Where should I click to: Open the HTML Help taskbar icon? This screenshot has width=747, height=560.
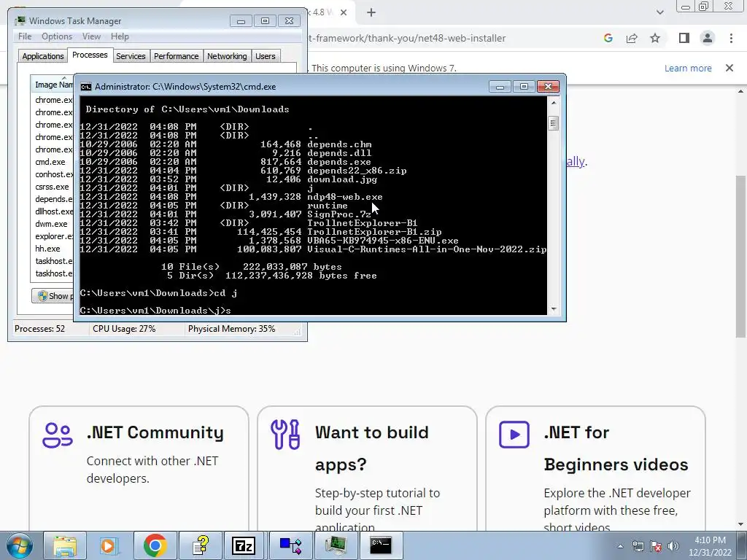[200, 545]
